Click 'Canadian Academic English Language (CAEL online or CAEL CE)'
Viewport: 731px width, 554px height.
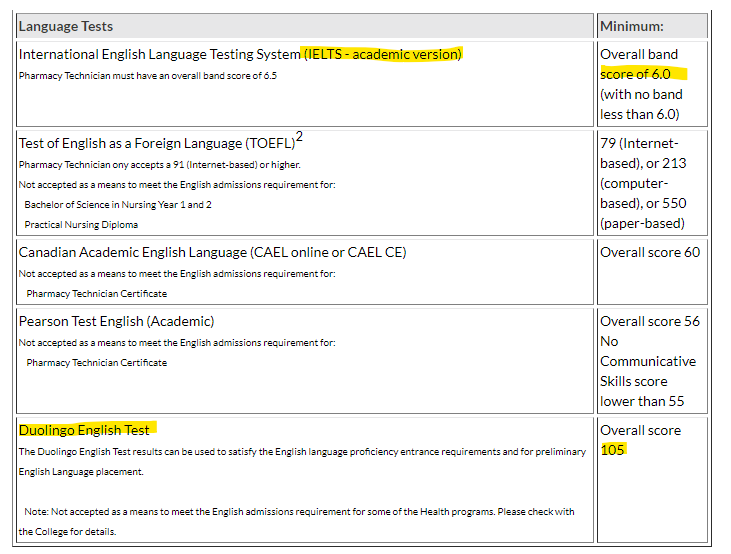click(213, 252)
